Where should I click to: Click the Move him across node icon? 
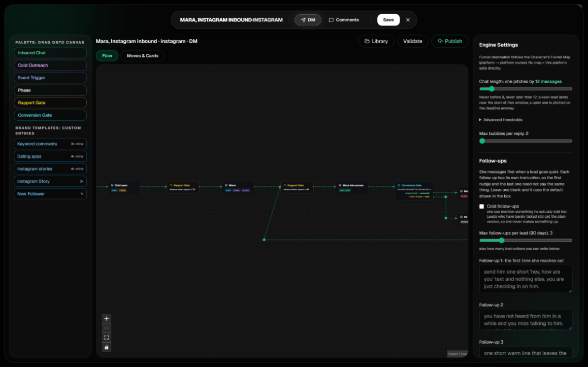(x=340, y=185)
